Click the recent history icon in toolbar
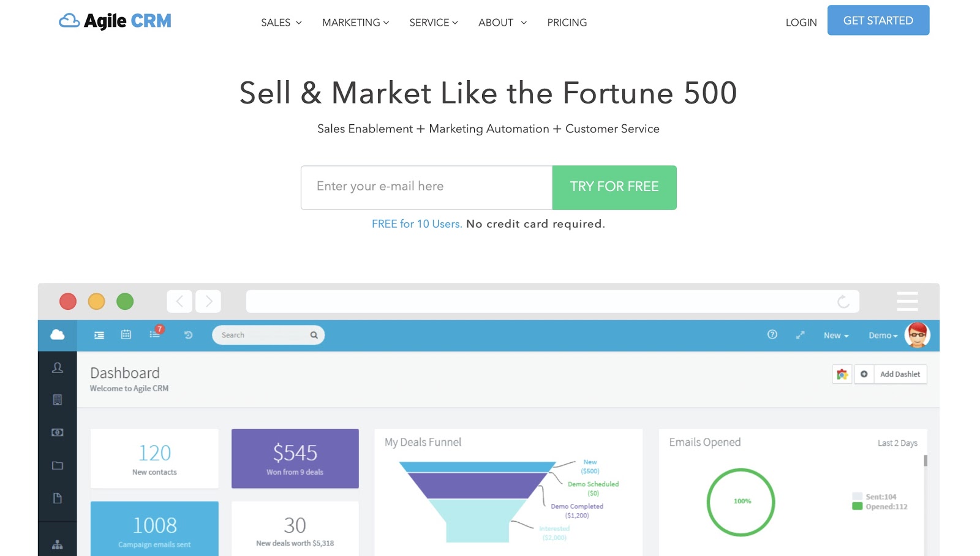The image size is (980, 556). pyautogui.click(x=188, y=335)
